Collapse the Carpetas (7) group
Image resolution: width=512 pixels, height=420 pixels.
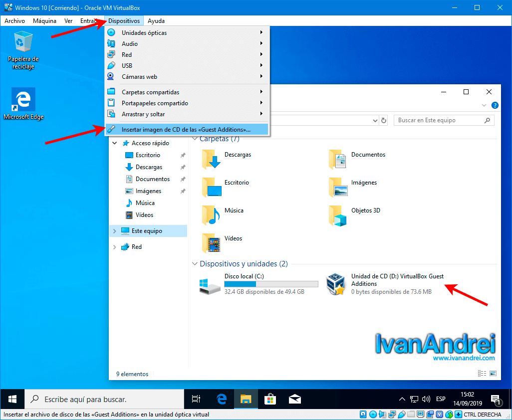pyautogui.click(x=195, y=139)
